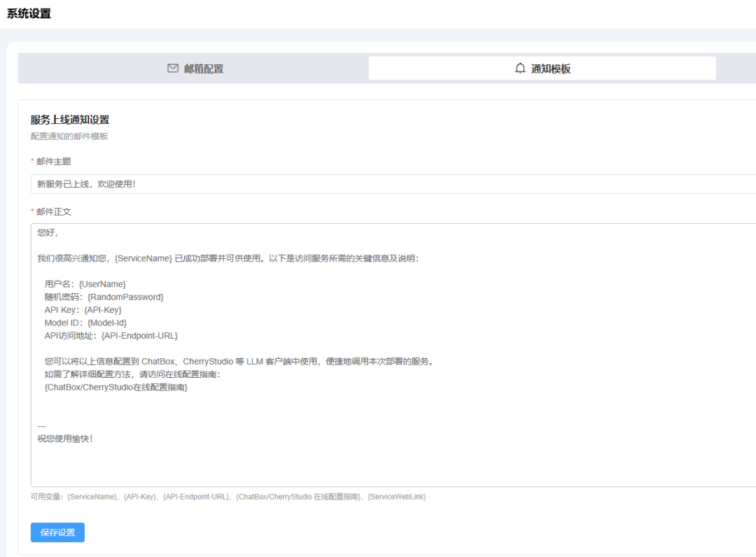The height and width of the screenshot is (557, 756).
Task: Click the envelope icon beside 邮箱配置
Action: pos(173,69)
